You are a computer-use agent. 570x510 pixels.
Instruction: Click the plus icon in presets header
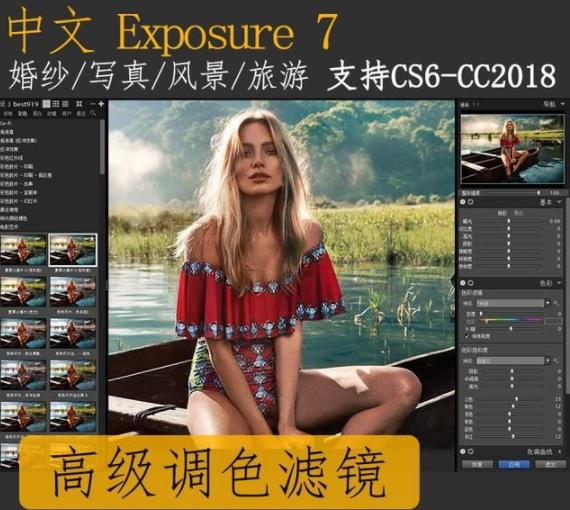[x=101, y=104]
